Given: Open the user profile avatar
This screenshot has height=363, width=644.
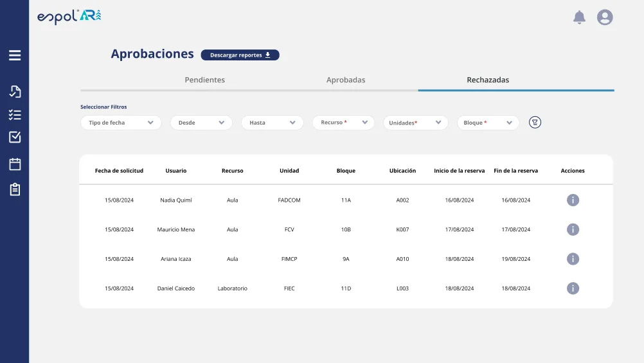Looking at the screenshot, I should coord(605,17).
